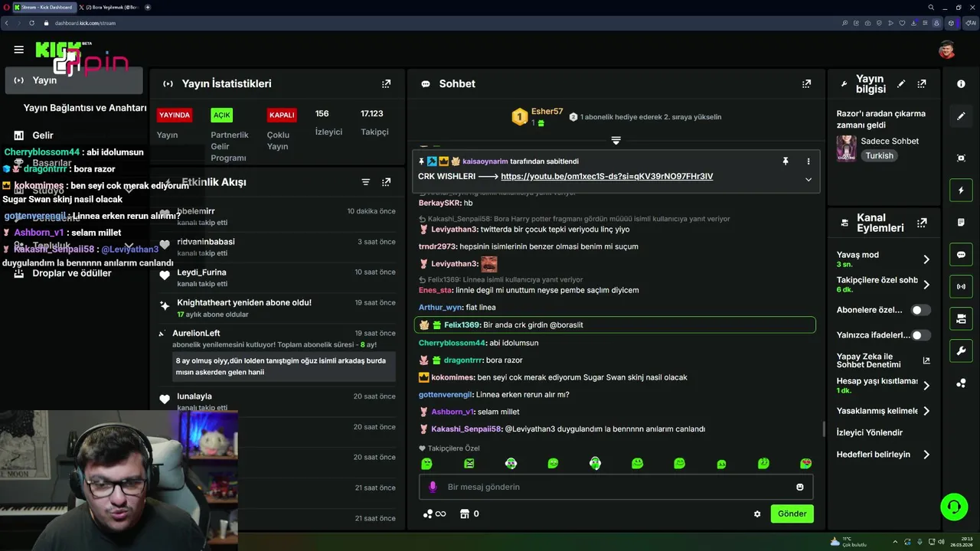Click the channel points infinity icon
The image size is (980, 551).
pyautogui.click(x=434, y=514)
